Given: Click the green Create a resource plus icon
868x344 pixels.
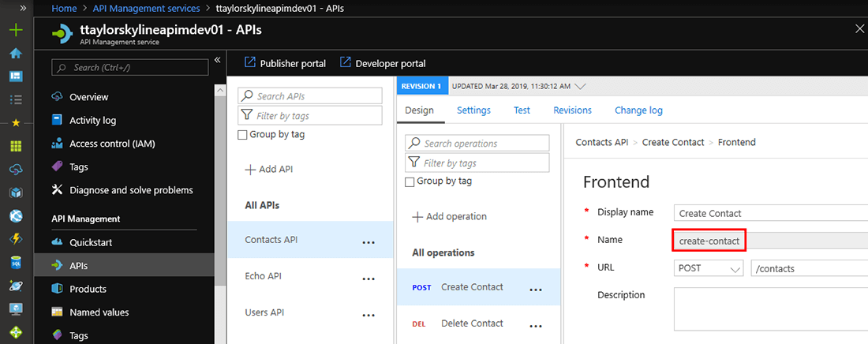Looking at the screenshot, I should point(16,31).
